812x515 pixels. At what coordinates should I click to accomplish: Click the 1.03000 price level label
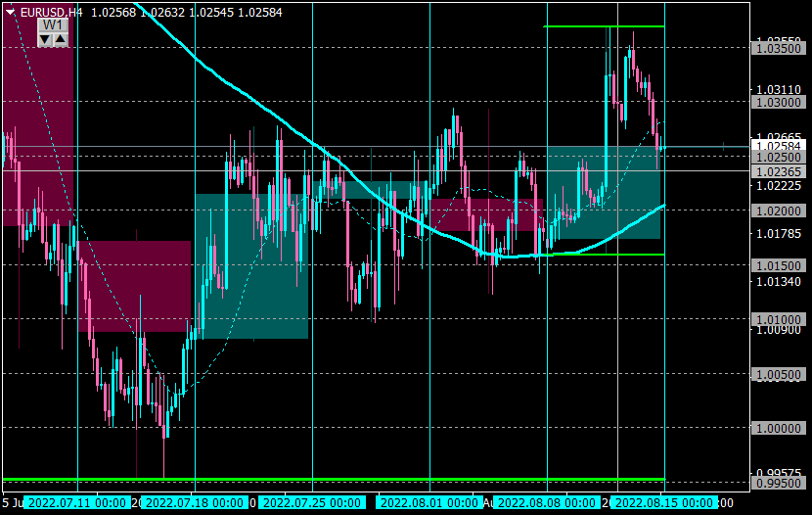tap(779, 102)
